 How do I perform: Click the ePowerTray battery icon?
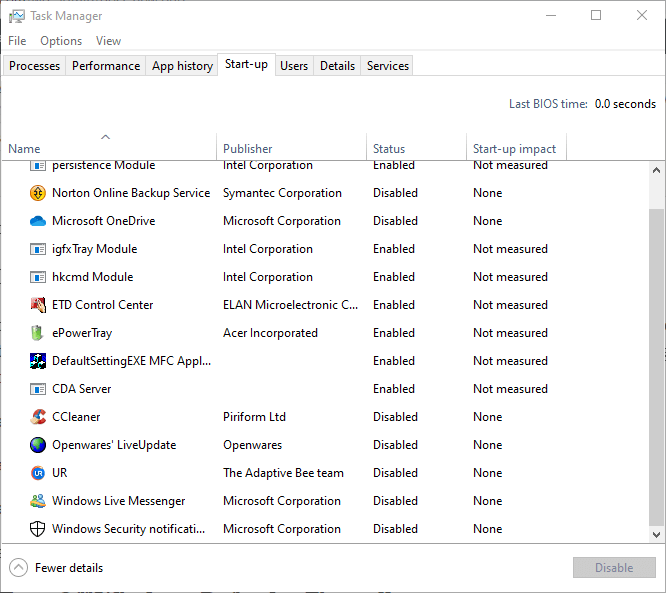(x=37, y=333)
